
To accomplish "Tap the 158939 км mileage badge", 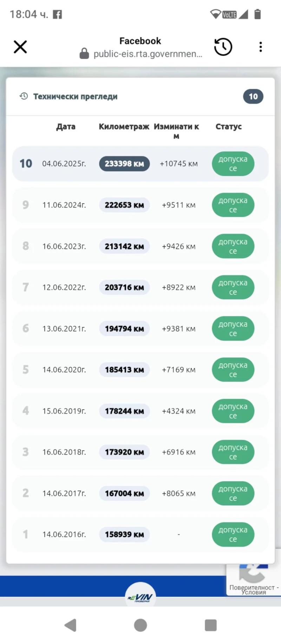I will tap(124, 534).
